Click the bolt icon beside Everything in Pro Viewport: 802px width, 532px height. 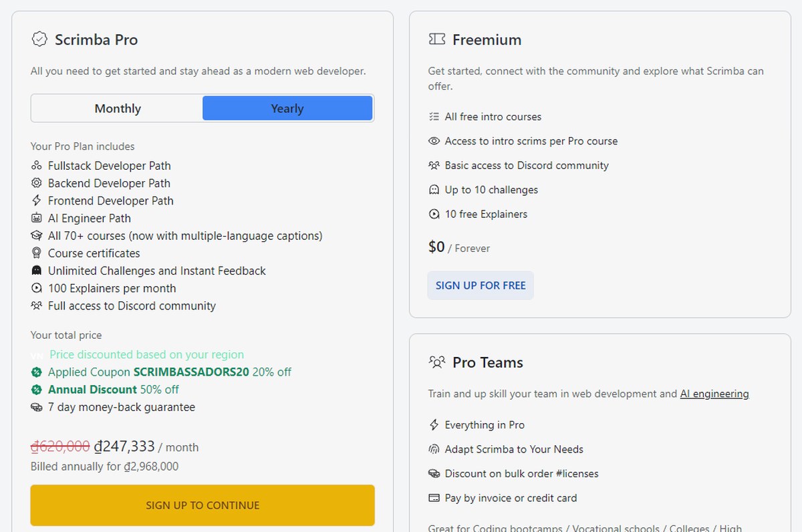[434, 425]
